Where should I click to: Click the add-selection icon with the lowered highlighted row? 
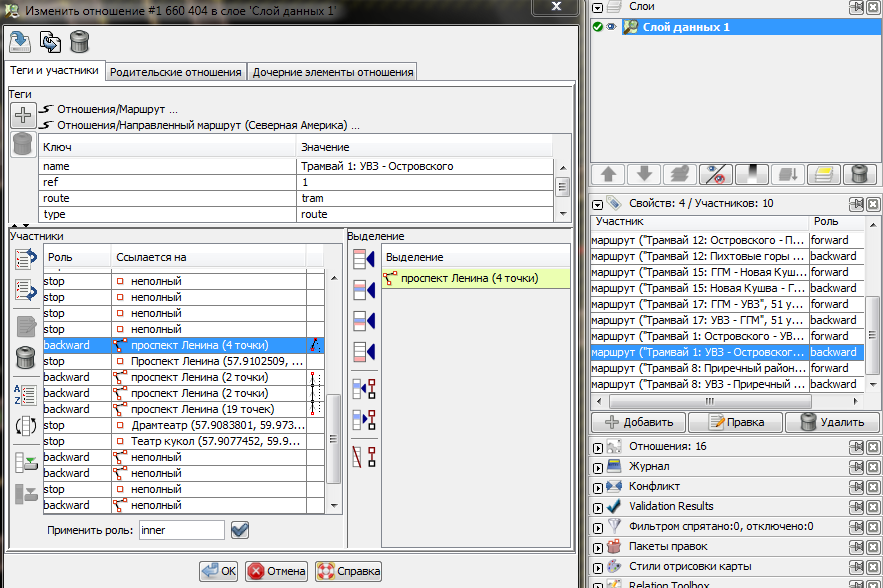pyautogui.click(x=363, y=321)
